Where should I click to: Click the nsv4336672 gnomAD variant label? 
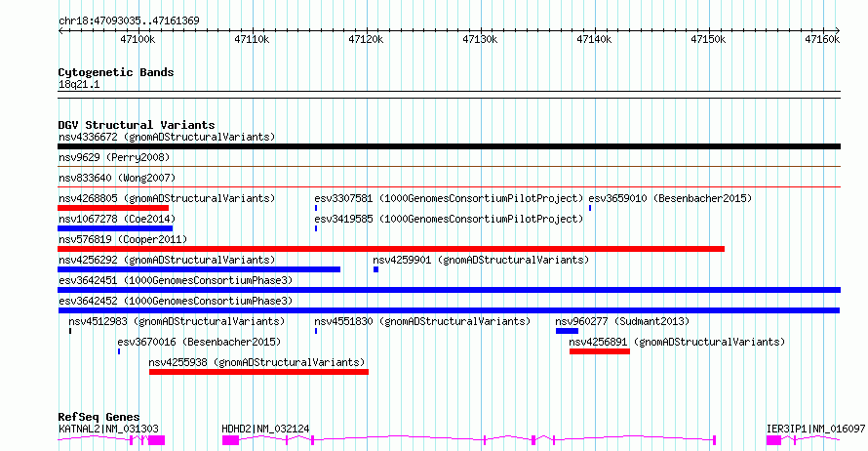(x=167, y=137)
